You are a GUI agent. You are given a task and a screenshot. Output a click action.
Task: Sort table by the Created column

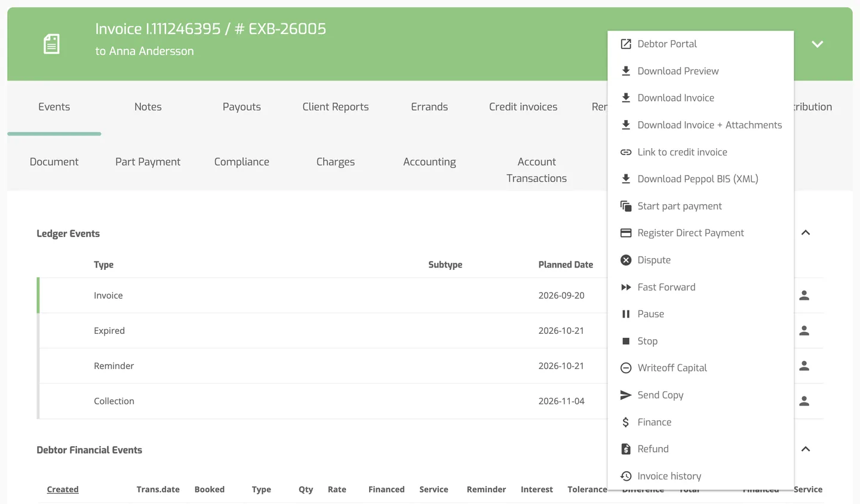(63, 490)
